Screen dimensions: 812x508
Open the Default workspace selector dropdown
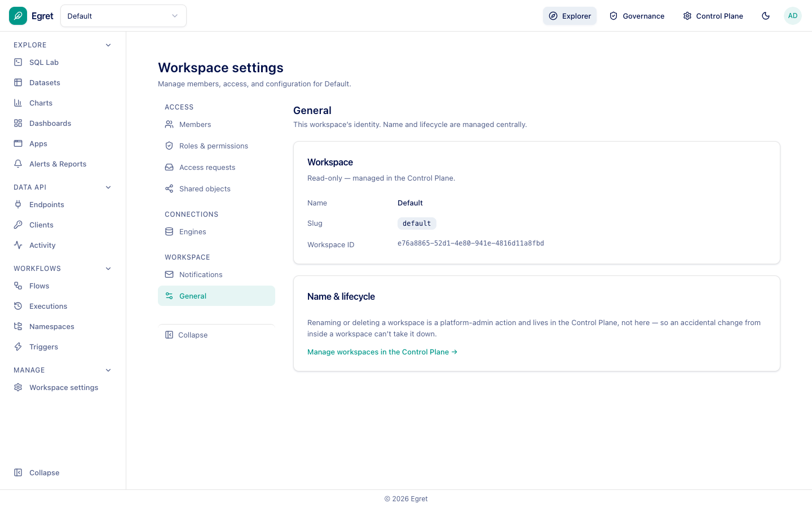coord(123,16)
